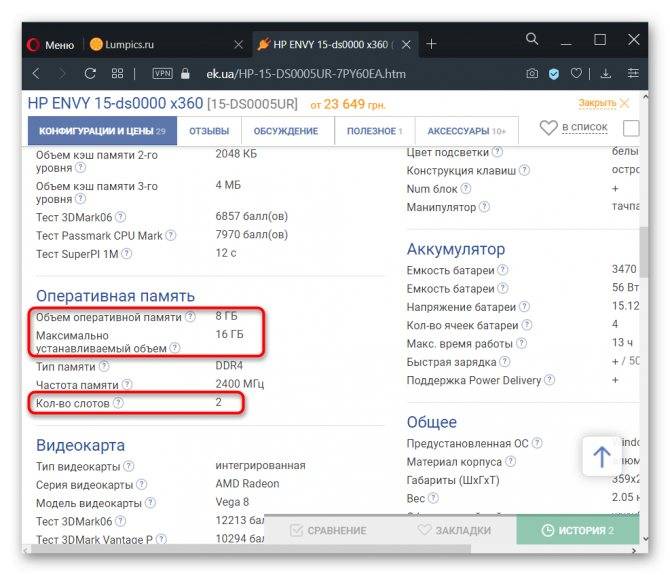Click the Закладки bookmarks button
This screenshot has width=670, height=575.
(x=454, y=530)
